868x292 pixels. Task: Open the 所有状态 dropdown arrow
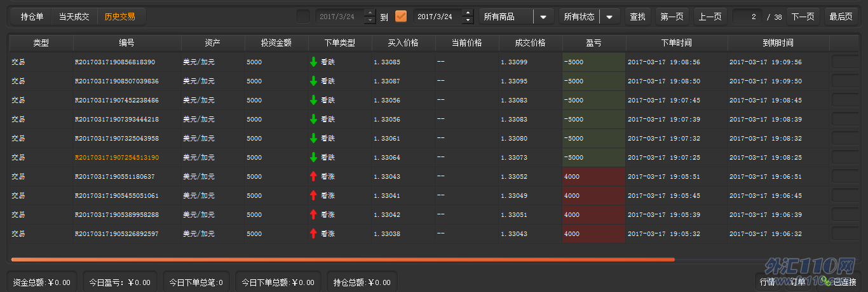pyautogui.click(x=609, y=17)
